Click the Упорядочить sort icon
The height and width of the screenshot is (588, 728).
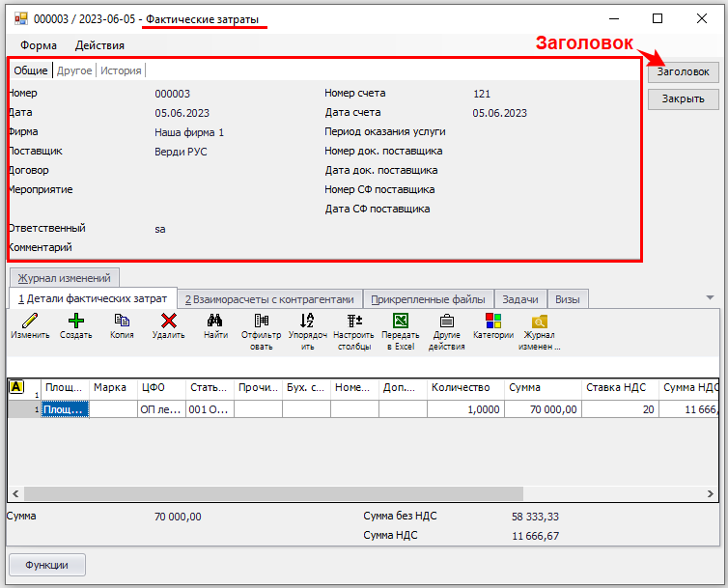[x=307, y=322]
